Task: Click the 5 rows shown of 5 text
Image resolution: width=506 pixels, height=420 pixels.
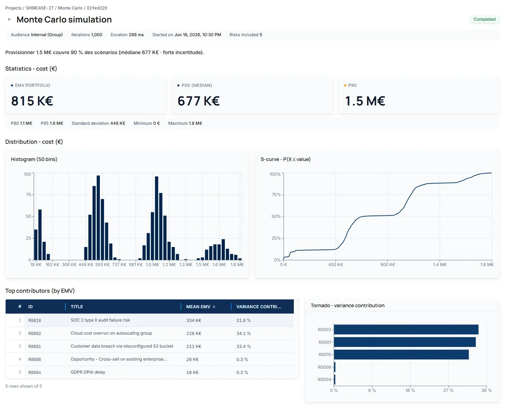Action: [24, 386]
